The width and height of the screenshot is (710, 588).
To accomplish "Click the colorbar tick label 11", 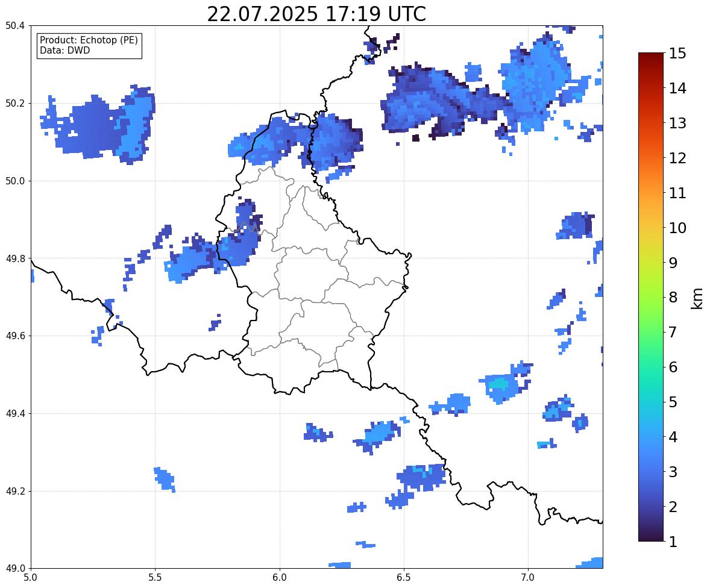I will click(x=677, y=193).
